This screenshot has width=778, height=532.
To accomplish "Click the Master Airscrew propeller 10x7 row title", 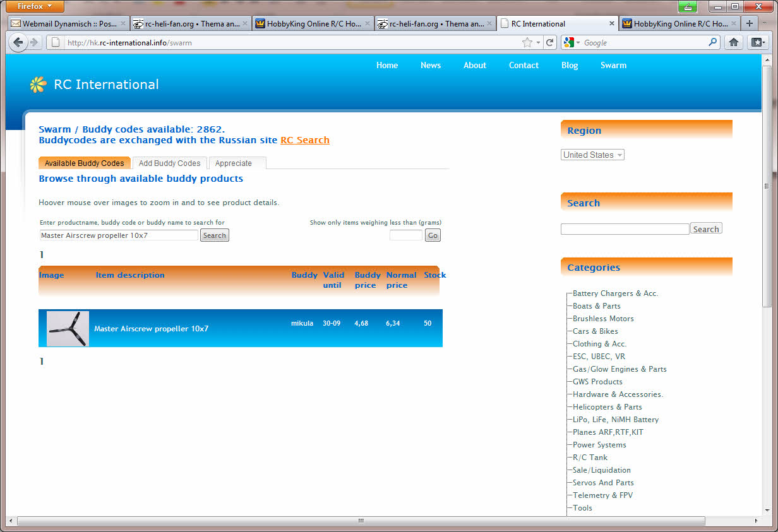I will (x=151, y=329).
